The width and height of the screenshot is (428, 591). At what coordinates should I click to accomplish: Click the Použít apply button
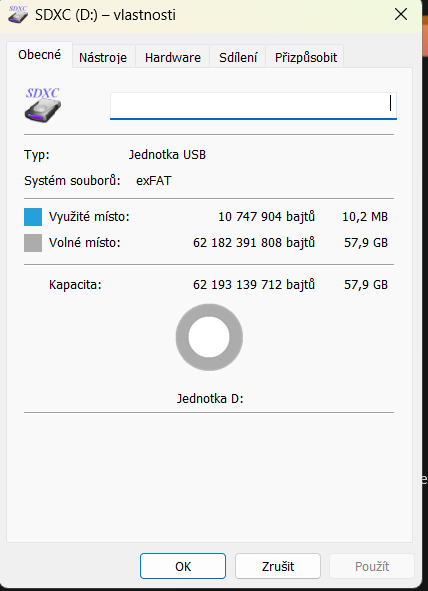pyautogui.click(x=372, y=566)
